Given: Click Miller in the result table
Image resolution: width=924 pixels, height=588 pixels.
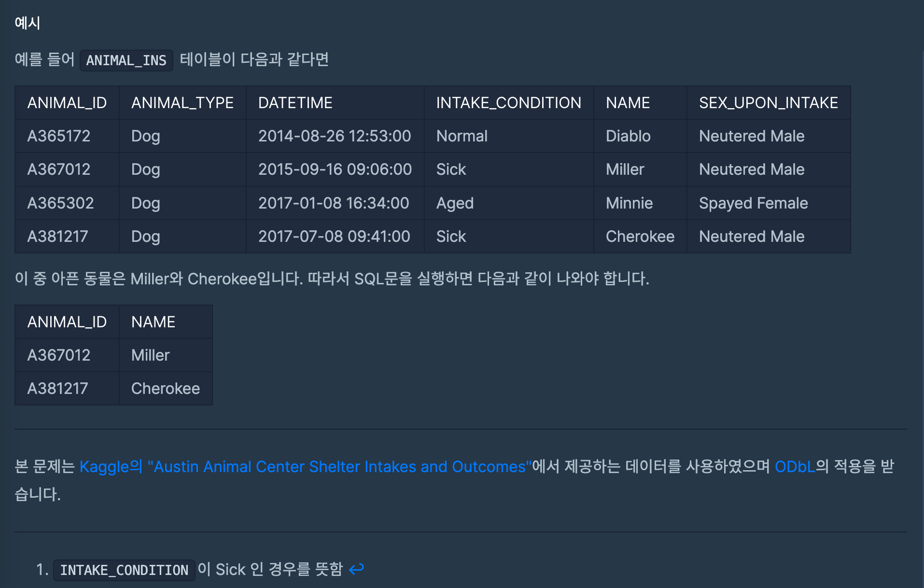Looking at the screenshot, I should (150, 355).
